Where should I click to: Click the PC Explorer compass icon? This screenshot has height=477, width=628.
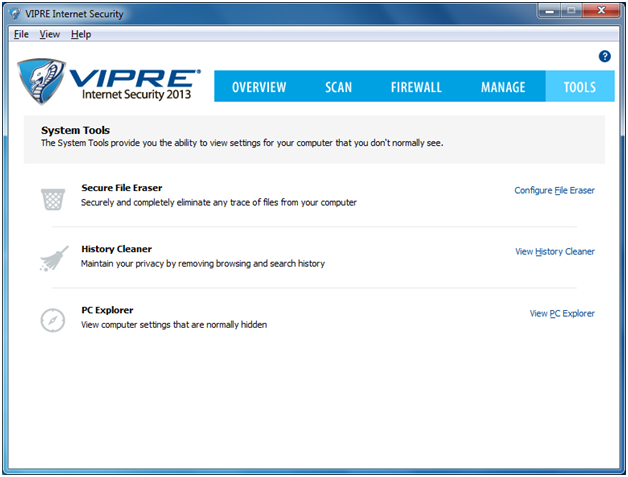[x=53, y=320]
